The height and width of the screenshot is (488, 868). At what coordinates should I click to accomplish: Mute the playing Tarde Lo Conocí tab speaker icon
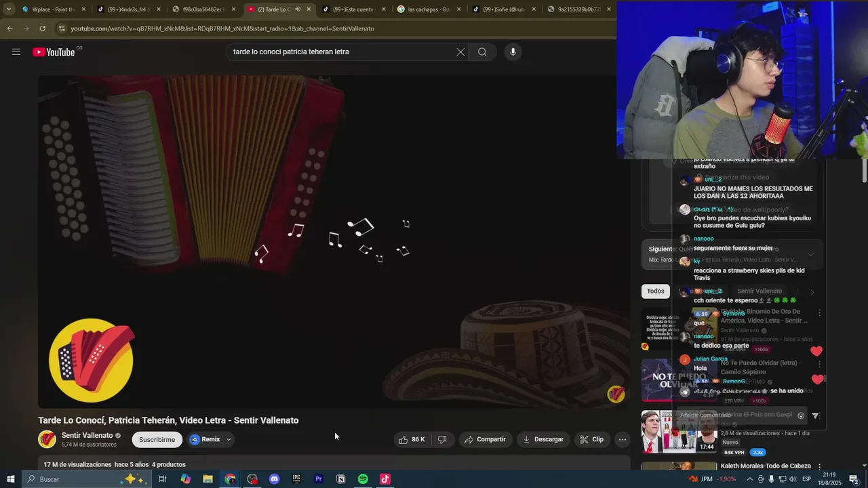297,9
